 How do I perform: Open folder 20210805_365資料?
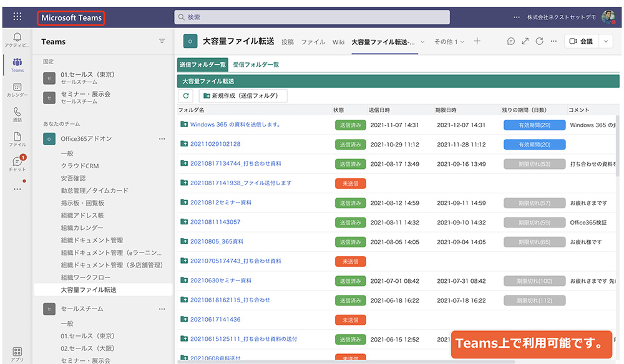(217, 241)
